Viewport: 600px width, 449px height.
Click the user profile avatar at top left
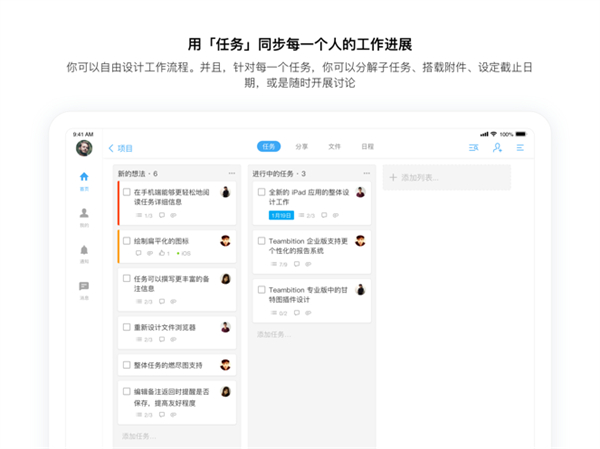[84, 148]
